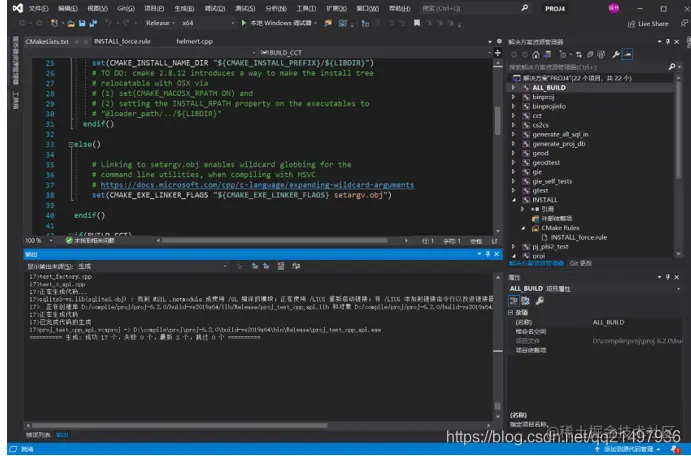The width and height of the screenshot is (691, 456).
Task: Click the user account avatar icon
Action: point(613,8)
